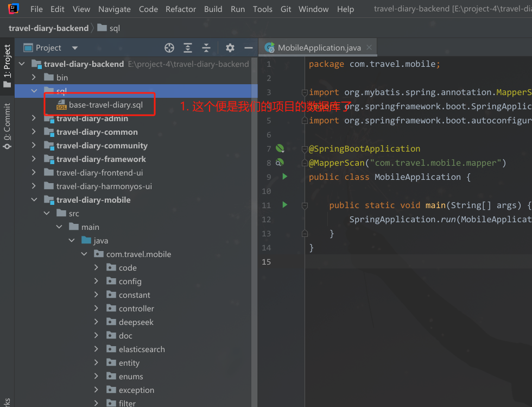This screenshot has width=532, height=407.
Task: Select the exception package
Action: (136, 390)
